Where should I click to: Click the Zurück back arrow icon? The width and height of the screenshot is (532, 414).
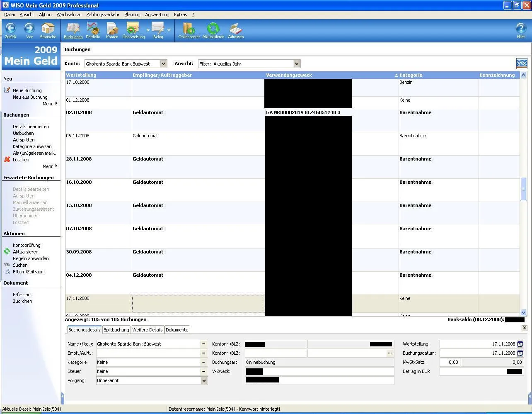click(11, 29)
